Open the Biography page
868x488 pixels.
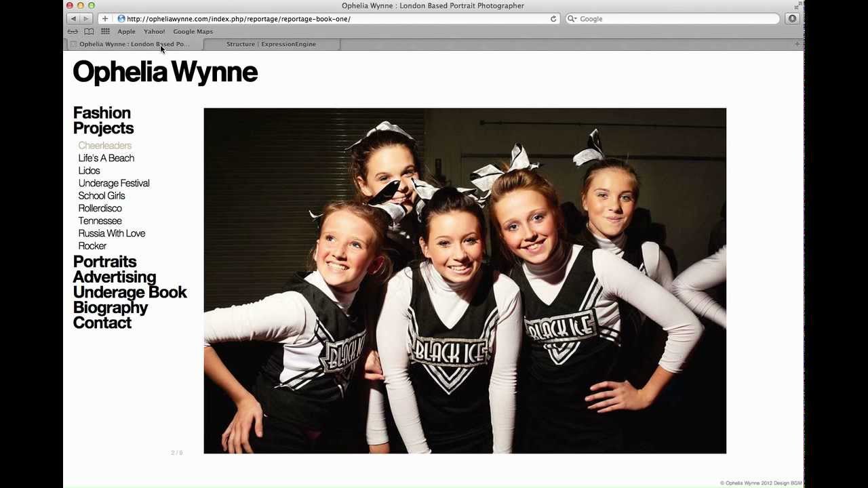110,308
